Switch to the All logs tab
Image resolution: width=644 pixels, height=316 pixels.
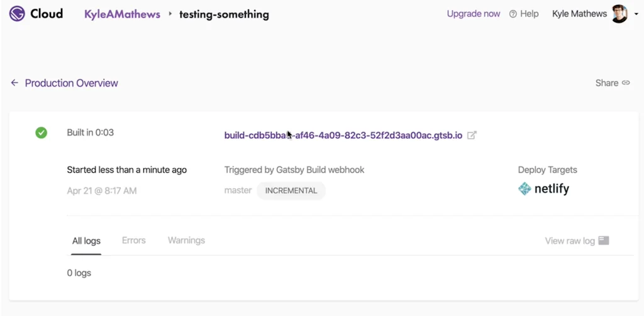coord(86,241)
